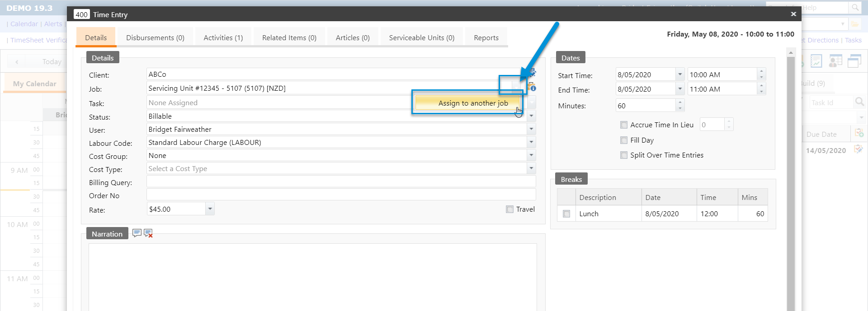The width and height of the screenshot is (868, 311).
Task: Switch to the Reports tab
Action: [x=486, y=37]
